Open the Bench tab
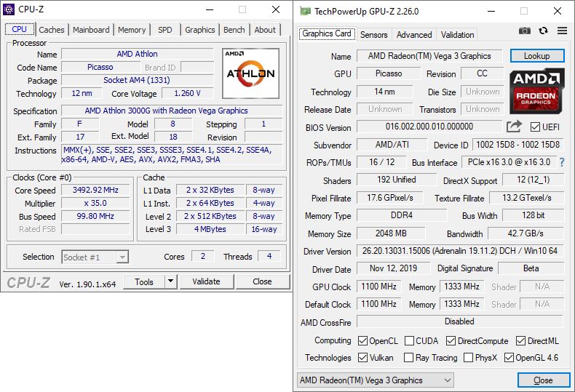 234,30
